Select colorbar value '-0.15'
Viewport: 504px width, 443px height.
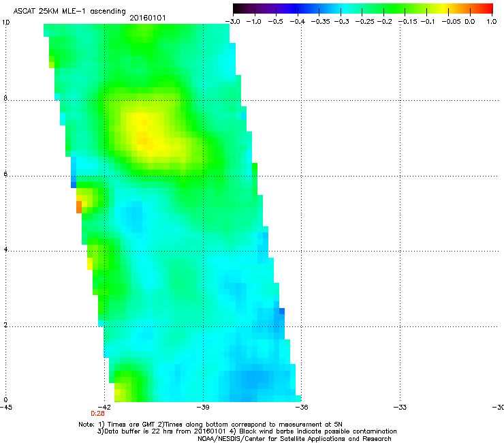[x=408, y=22]
